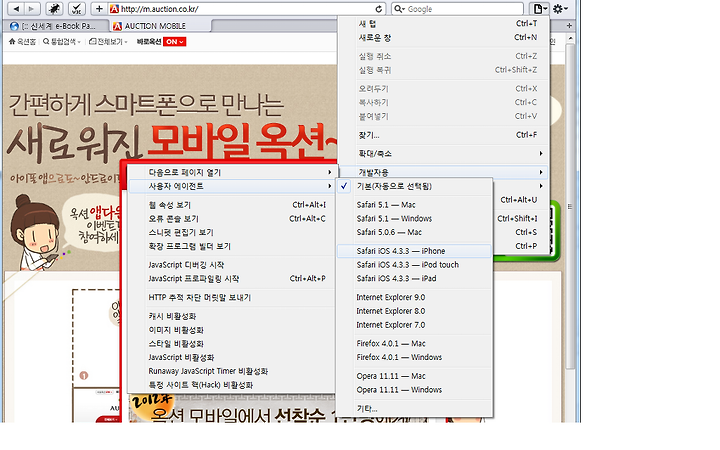Image resolution: width=720 pixels, height=450 pixels.
Task: Choose Safari iOS 4.3.3 — iPad
Action: (x=415, y=279)
